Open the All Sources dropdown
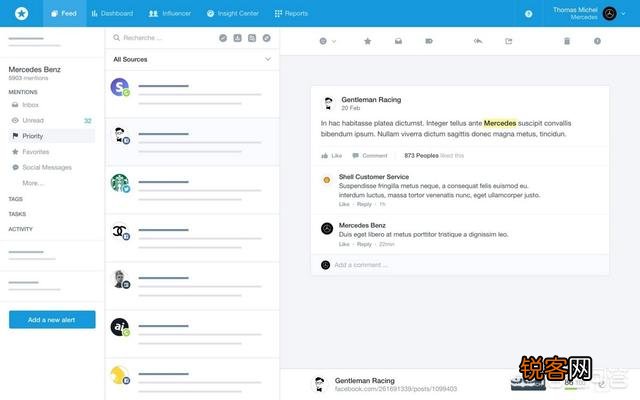The width and height of the screenshot is (640, 400). [192, 59]
